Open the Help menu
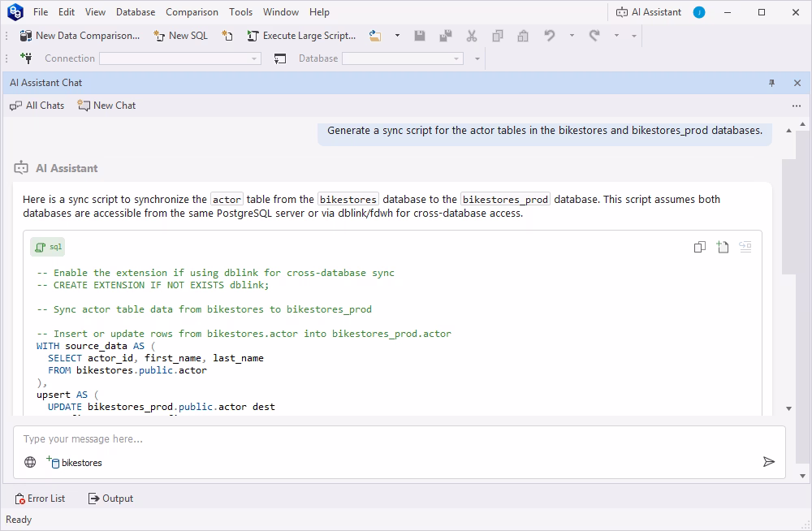 (x=319, y=12)
